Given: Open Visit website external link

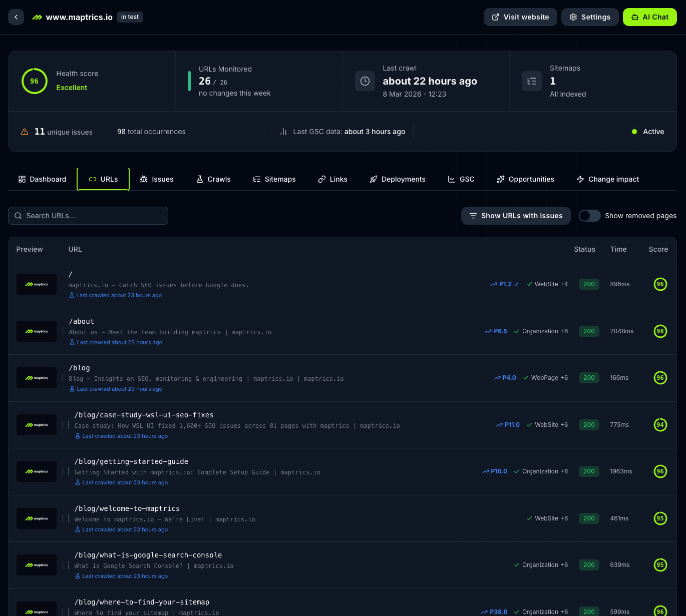Looking at the screenshot, I should click(x=520, y=17).
